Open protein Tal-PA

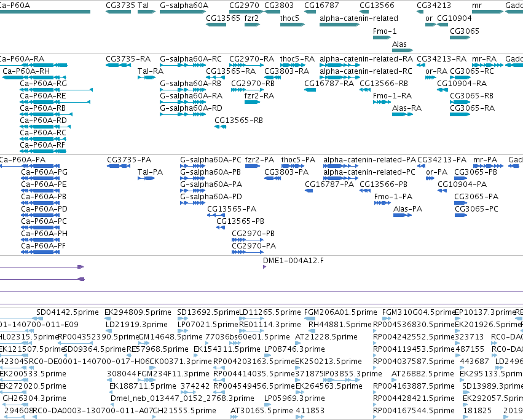150,172
